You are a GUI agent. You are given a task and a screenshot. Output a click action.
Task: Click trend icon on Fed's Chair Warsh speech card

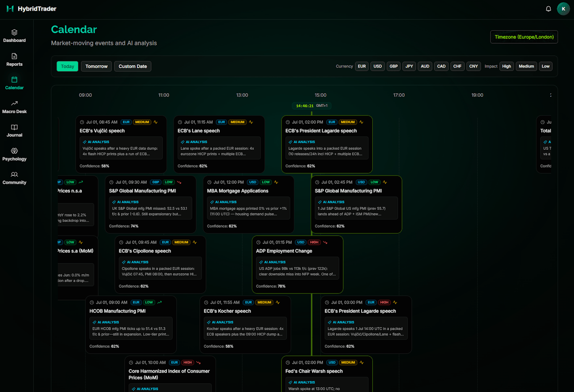click(362, 362)
